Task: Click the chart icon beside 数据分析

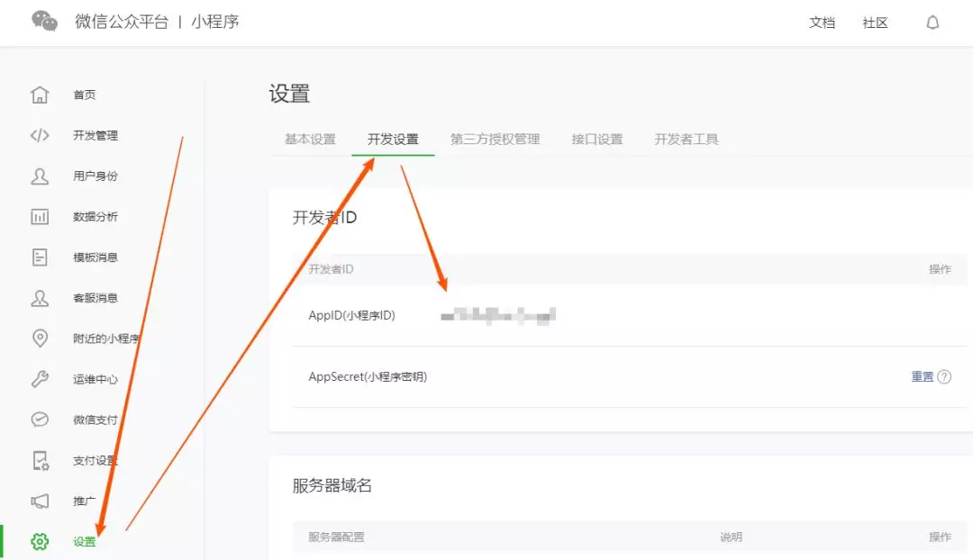Action: point(40,216)
